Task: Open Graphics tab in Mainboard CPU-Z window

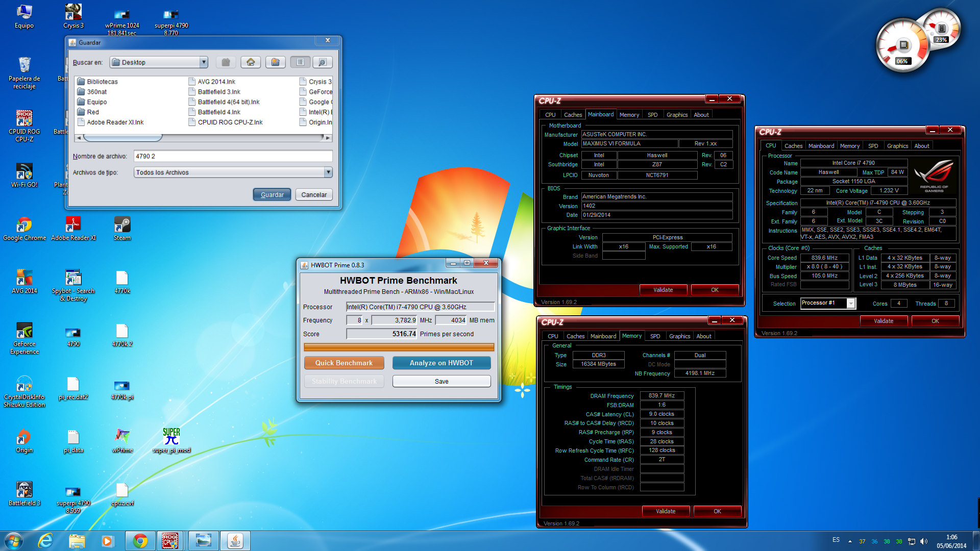Action: (677, 115)
